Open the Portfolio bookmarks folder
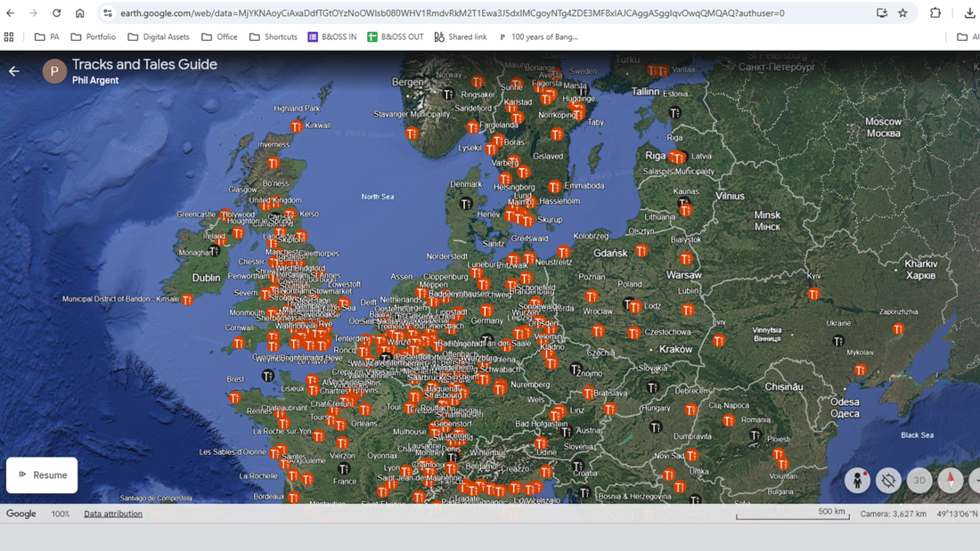Viewport: 980px width, 551px height. [92, 37]
